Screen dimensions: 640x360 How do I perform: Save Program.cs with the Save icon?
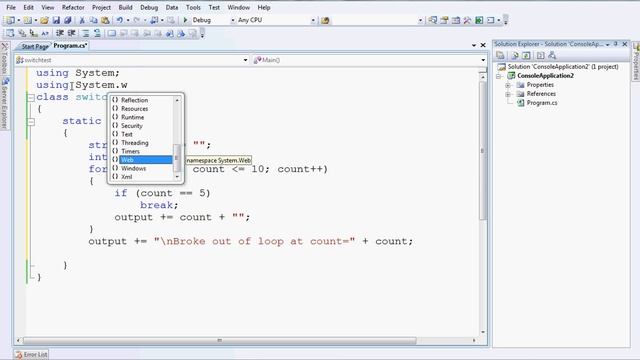[56, 20]
